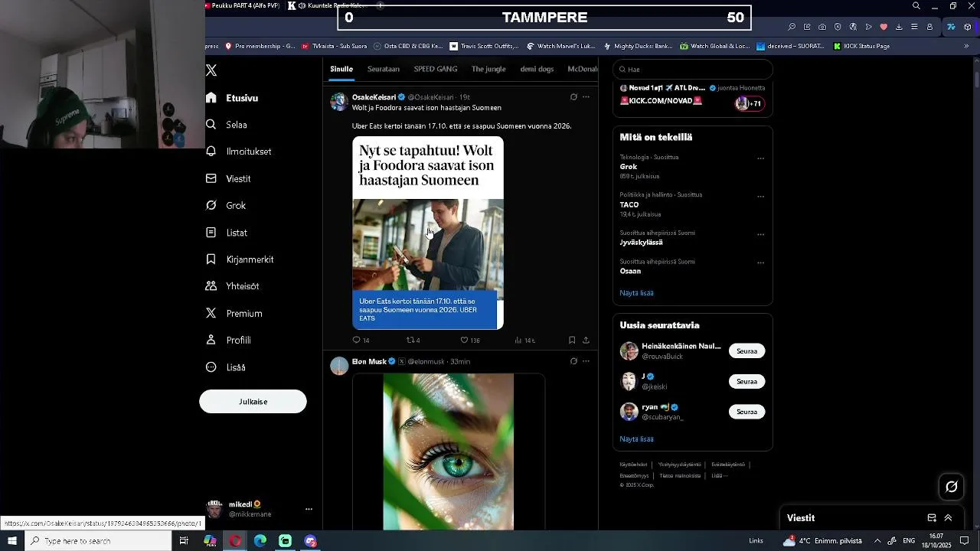
Task: Click the X logo in sidebar
Action: pos(211,70)
